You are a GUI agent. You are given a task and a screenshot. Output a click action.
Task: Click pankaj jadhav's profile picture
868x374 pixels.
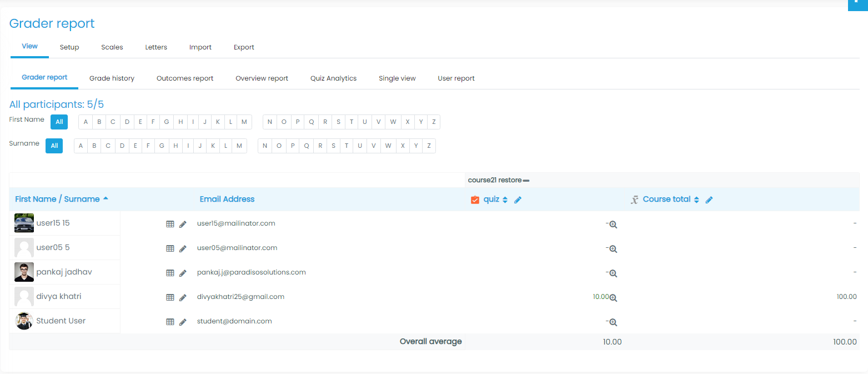24,272
